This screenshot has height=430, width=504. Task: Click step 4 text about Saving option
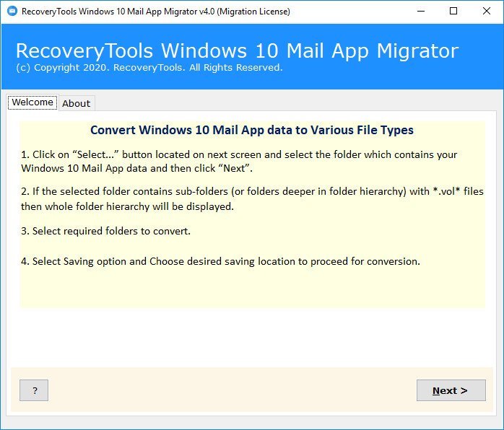[x=220, y=261]
